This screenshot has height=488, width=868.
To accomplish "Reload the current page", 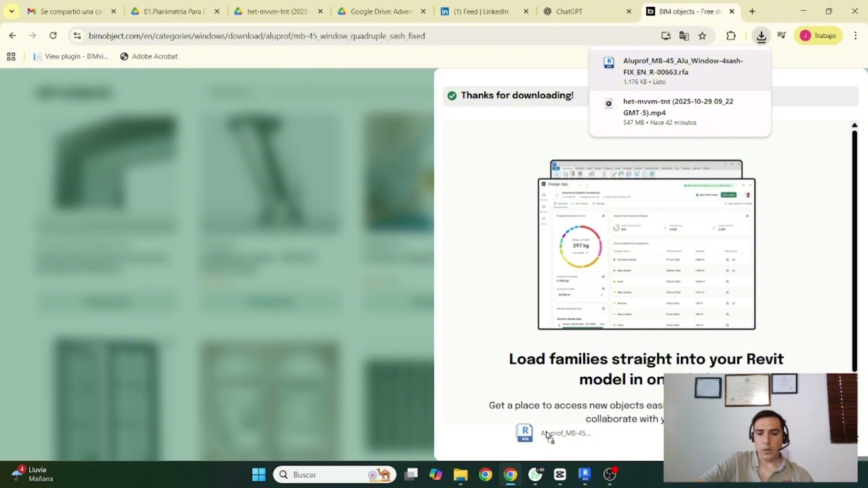I will 53,36.
